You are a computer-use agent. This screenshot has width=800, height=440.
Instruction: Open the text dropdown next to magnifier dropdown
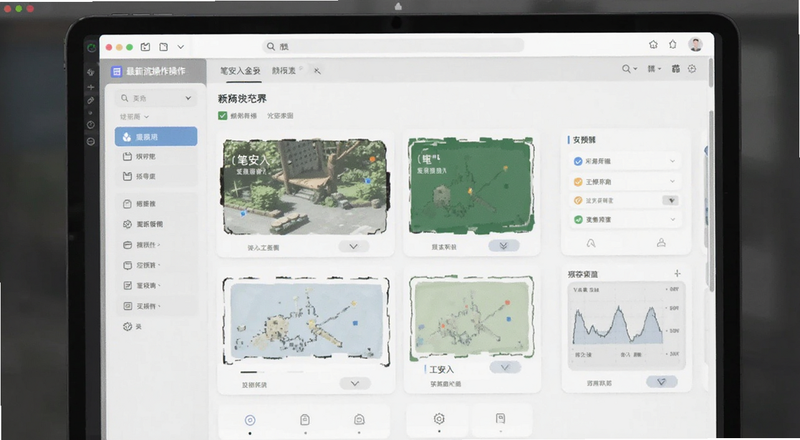coord(654,68)
